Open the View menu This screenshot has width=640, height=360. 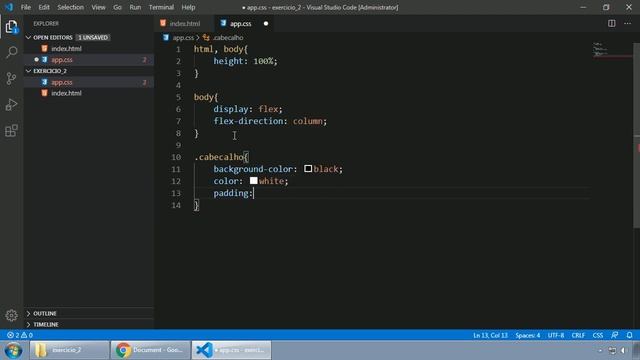click(98, 7)
